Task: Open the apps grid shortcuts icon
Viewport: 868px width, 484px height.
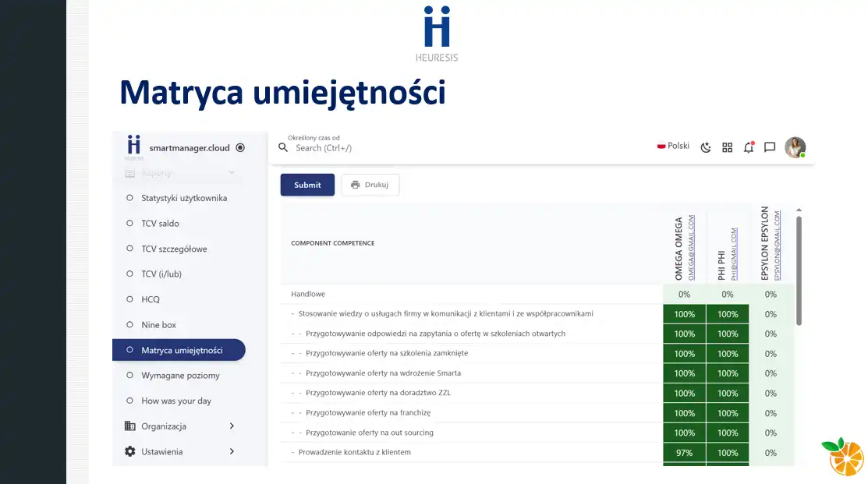Action: click(728, 147)
